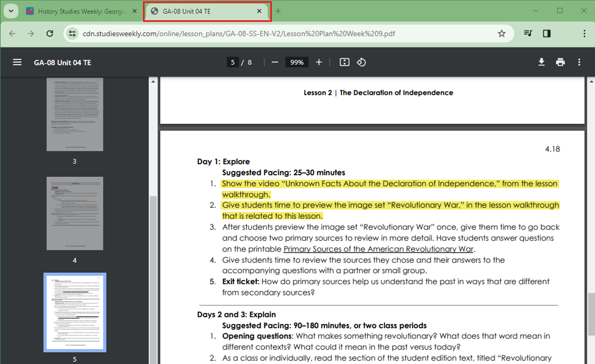The image size is (595, 364).
Task: Select the page 4 thumbnail
Action: [x=74, y=213]
